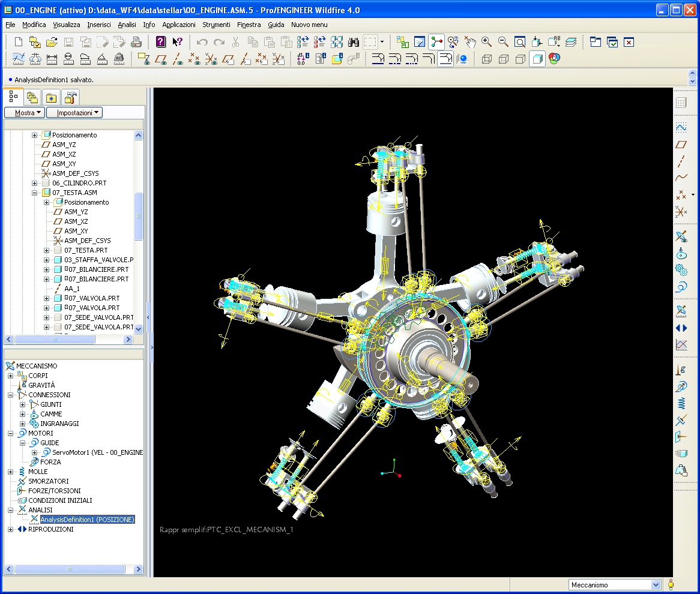This screenshot has width=700, height=594.
Task: Select AnalysisDefinition1 (POSIZIONE) in tree
Action: point(87,520)
